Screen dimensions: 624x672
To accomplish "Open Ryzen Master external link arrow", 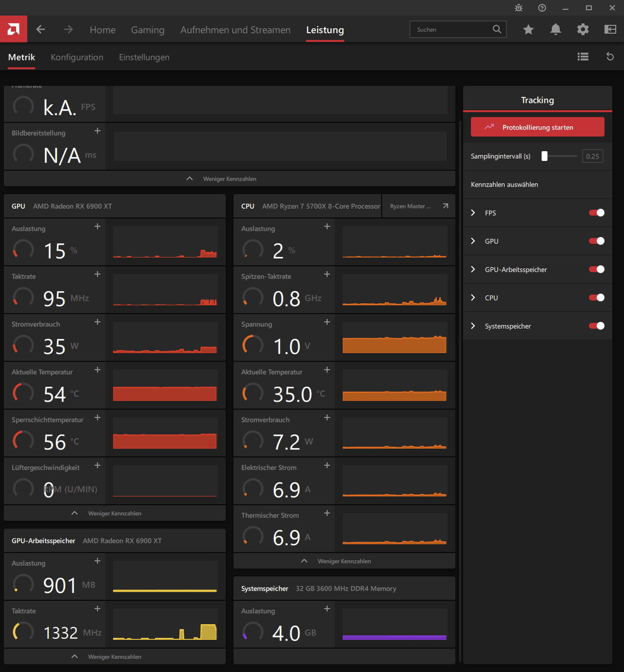I will [446, 206].
